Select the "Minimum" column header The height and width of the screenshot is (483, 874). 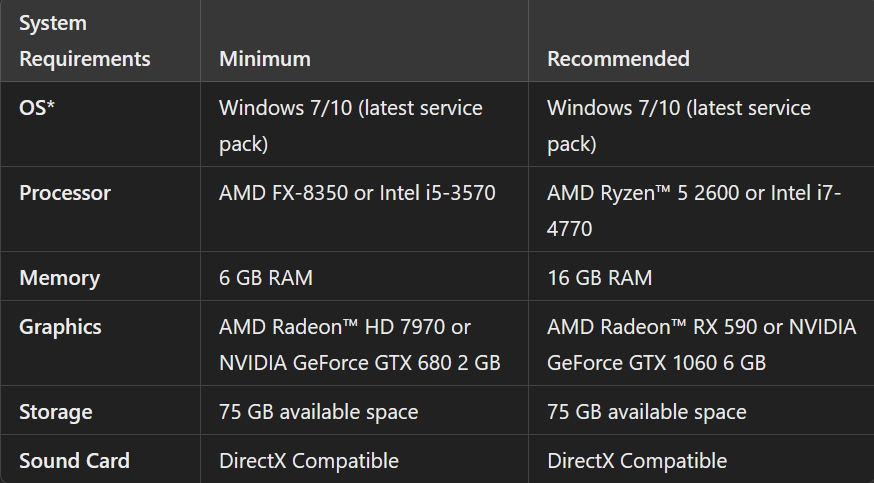click(265, 59)
